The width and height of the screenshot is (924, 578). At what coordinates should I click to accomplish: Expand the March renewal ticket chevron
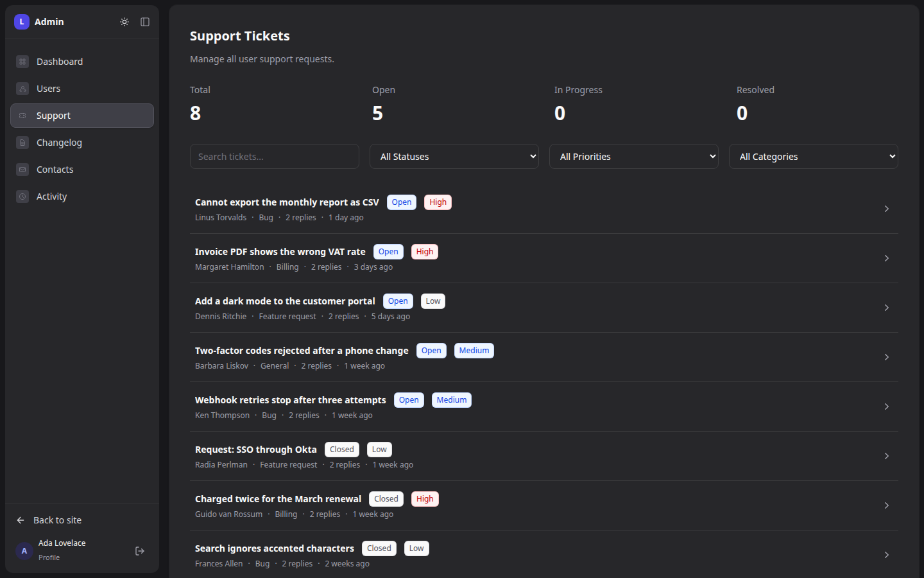(887, 505)
